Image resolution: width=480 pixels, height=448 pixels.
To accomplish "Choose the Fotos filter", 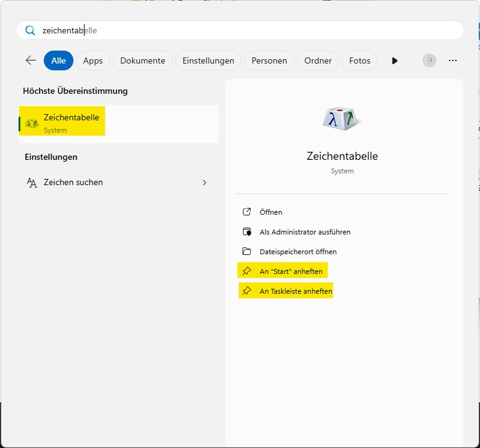I will (x=360, y=60).
